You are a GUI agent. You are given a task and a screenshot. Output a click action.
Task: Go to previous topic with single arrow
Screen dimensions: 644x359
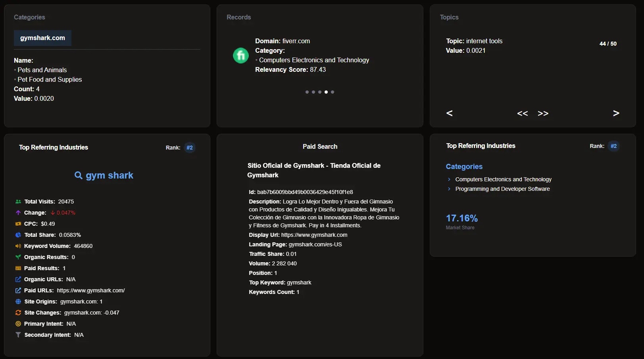click(450, 113)
